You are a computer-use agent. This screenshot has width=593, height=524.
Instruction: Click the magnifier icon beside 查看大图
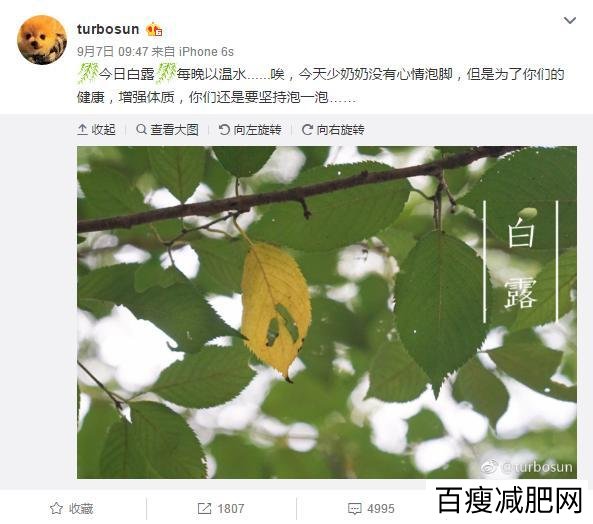(x=141, y=129)
